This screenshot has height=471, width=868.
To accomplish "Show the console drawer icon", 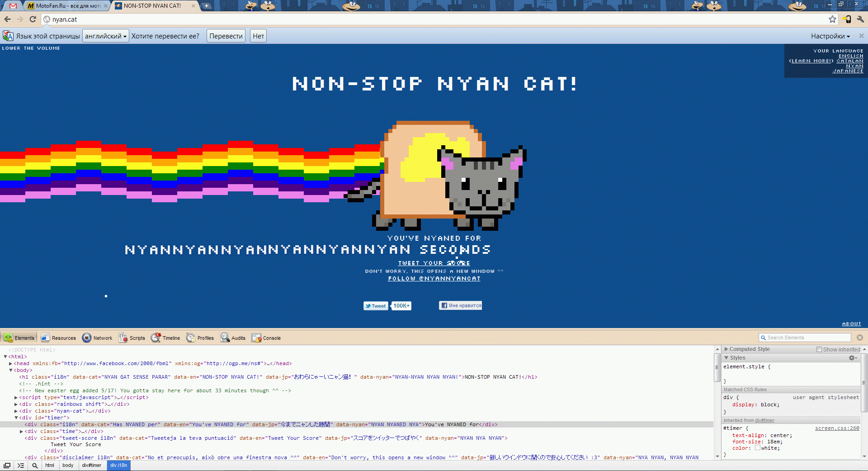I will pyautogui.click(x=21, y=465).
